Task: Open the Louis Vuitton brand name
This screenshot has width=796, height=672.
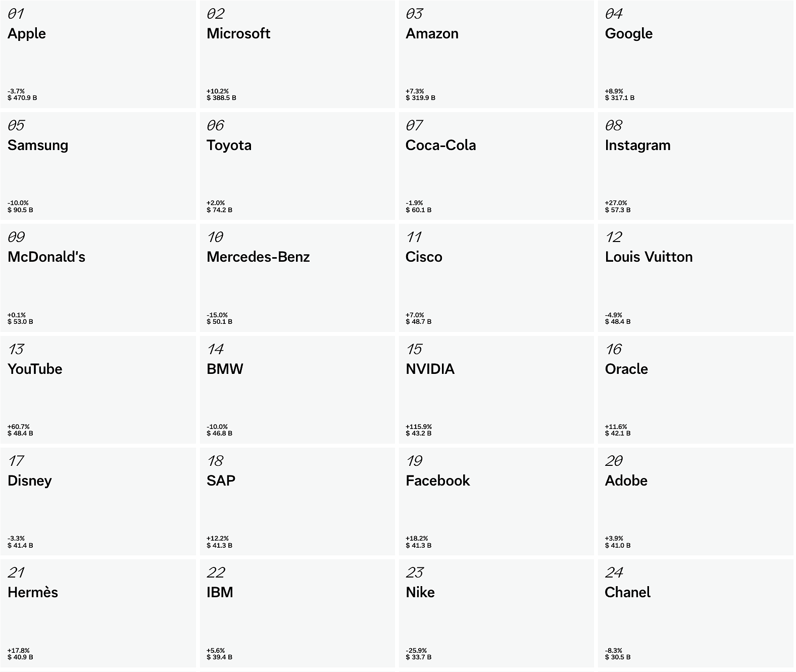Action: (649, 257)
